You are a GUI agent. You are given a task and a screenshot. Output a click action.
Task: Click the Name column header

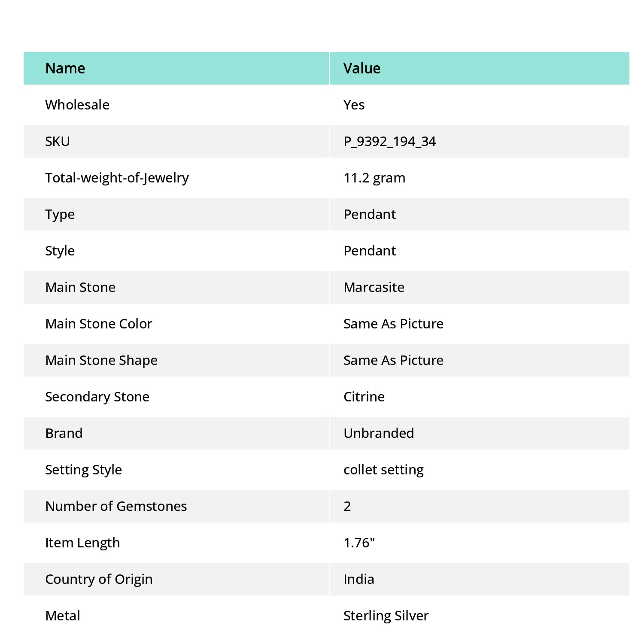click(65, 68)
